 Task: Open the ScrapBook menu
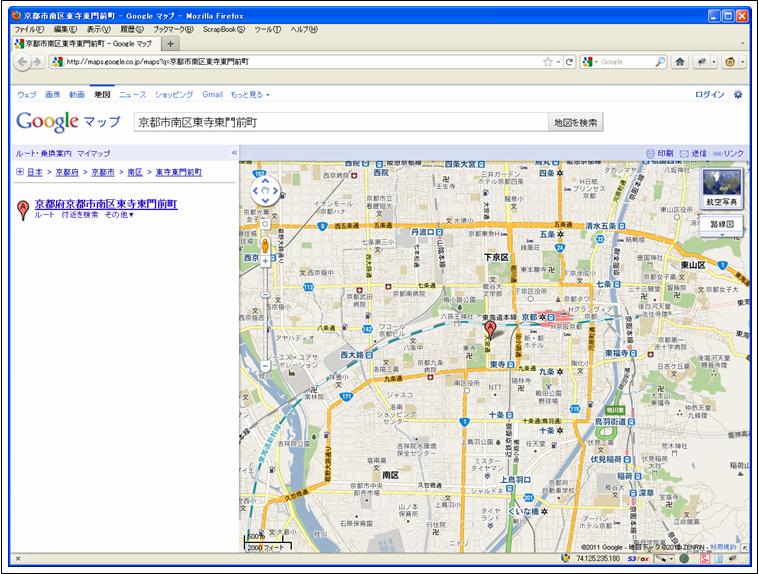(x=225, y=29)
